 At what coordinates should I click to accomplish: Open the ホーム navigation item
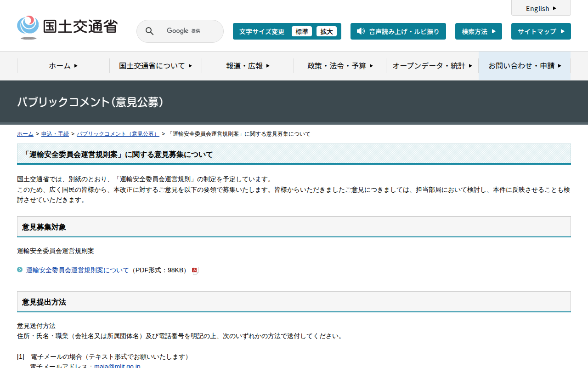point(63,66)
